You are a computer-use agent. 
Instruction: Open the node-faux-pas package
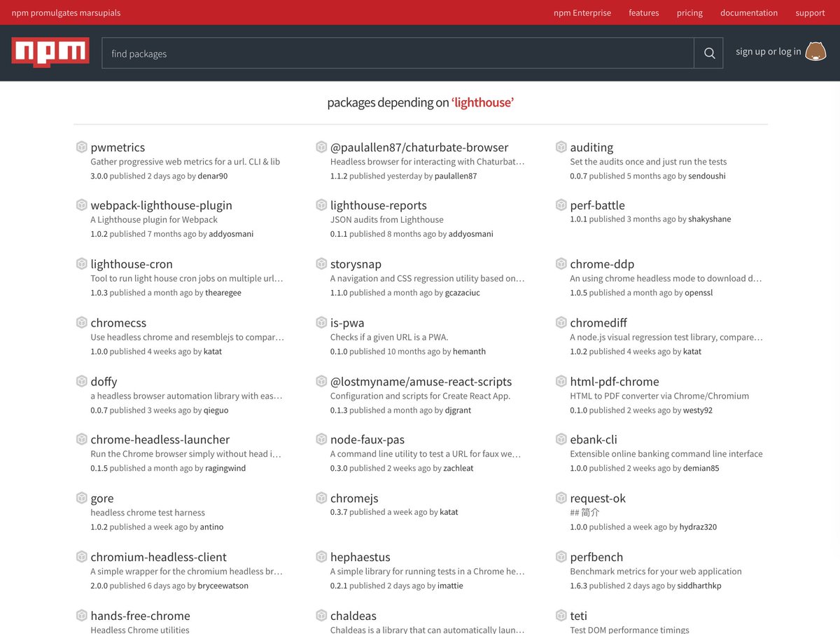[367, 439]
